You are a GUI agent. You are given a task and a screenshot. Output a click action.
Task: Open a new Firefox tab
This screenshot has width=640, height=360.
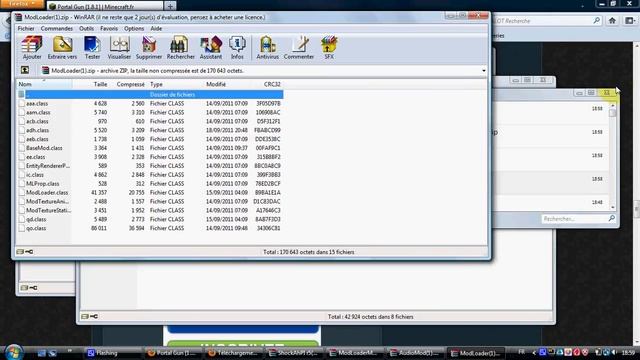point(170,6)
